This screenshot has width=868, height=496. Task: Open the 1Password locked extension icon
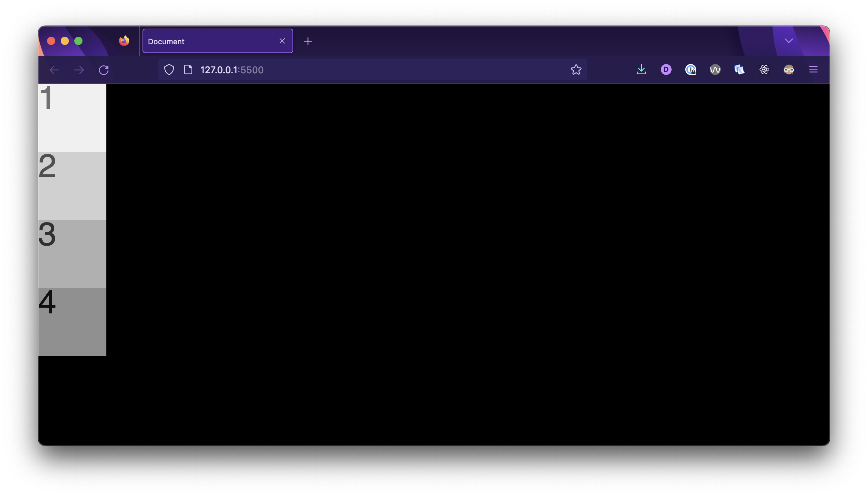(690, 70)
